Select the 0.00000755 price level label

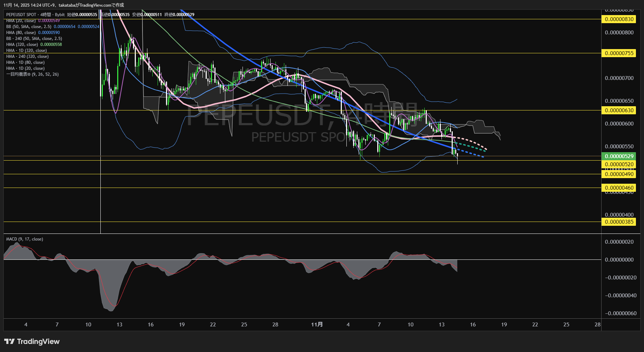pyautogui.click(x=619, y=53)
